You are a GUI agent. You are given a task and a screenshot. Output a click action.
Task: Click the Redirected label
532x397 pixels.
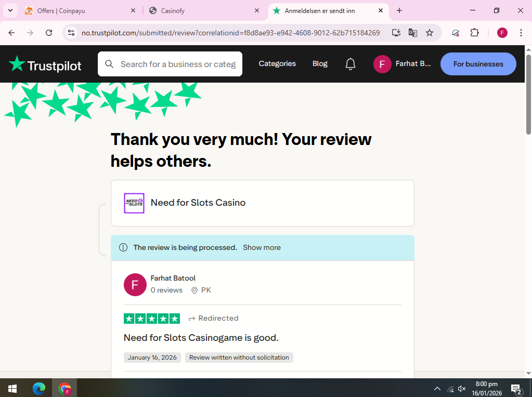[x=213, y=319]
